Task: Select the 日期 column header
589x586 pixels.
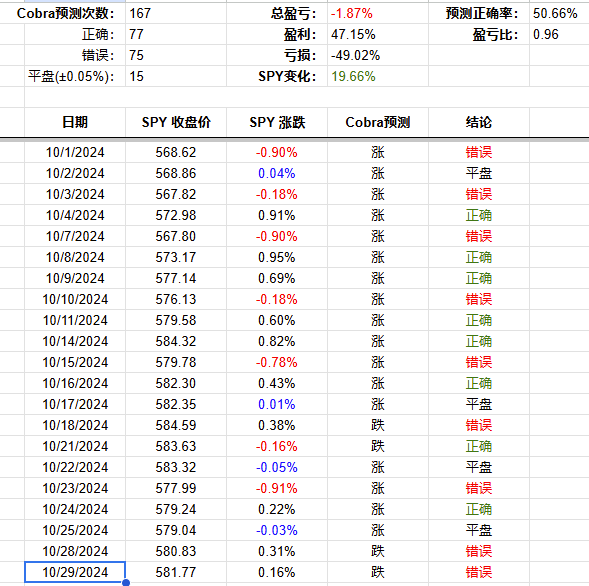Action: tap(75, 122)
